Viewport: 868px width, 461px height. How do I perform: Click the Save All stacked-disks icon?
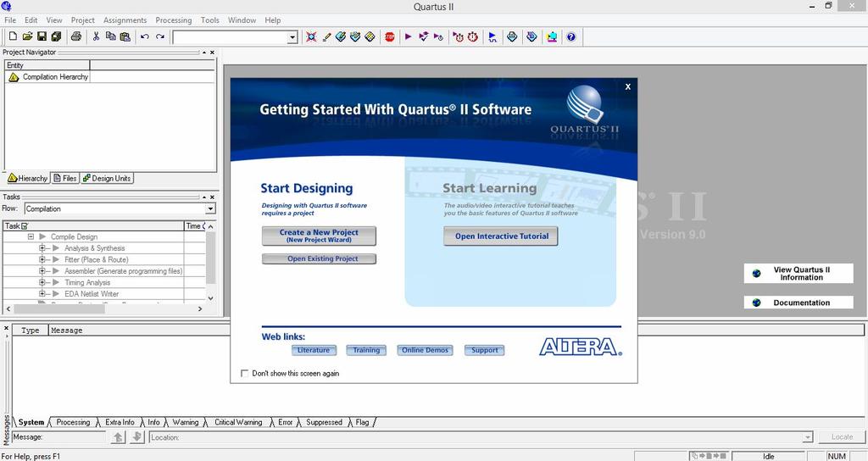click(56, 36)
